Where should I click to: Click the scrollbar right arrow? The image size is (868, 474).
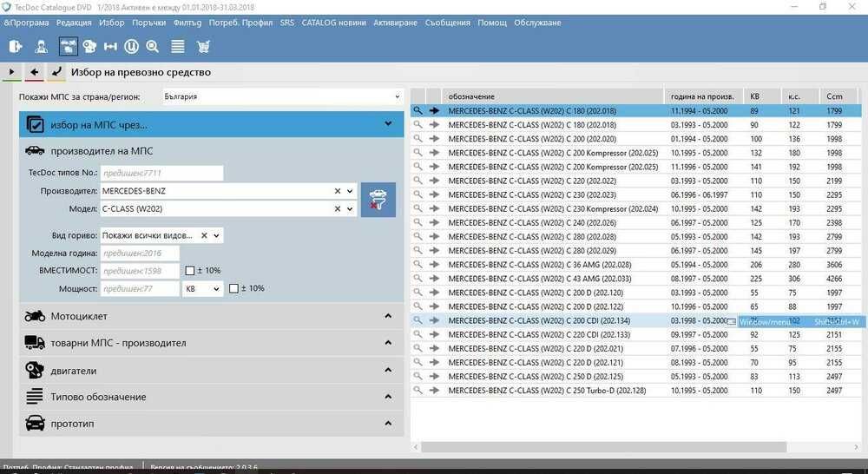(x=857, y=447)
